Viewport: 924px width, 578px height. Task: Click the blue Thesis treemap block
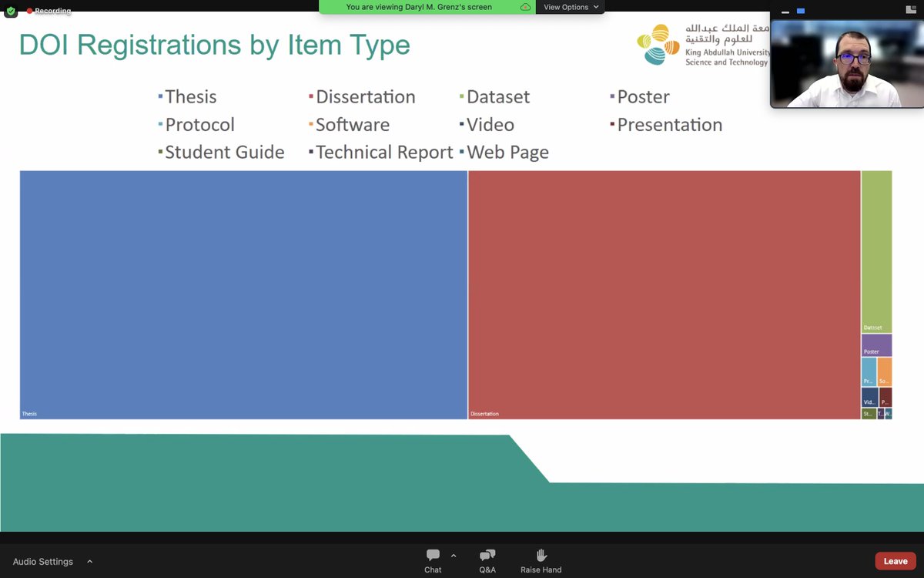coord(243,295)
